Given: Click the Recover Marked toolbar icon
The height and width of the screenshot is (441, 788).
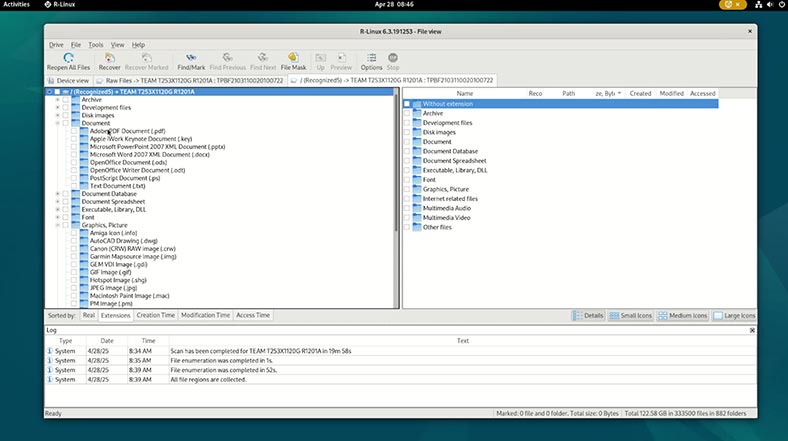Looking at the screenshot, I should coord(146,58).
